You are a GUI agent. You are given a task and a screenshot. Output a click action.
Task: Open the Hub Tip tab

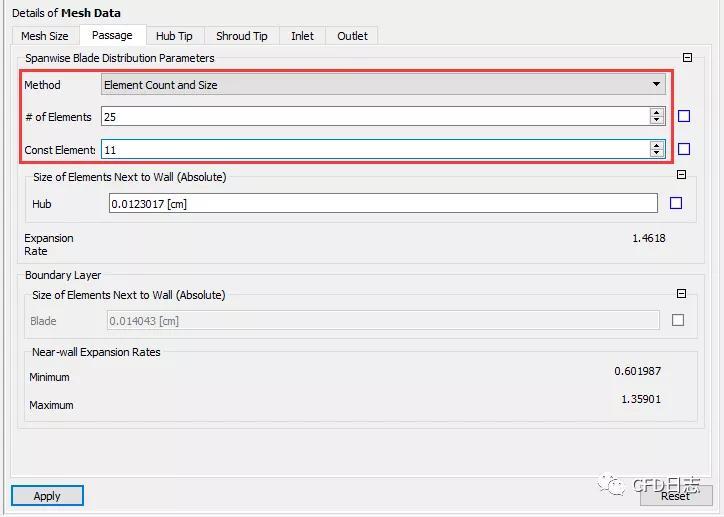pos(174,36)
